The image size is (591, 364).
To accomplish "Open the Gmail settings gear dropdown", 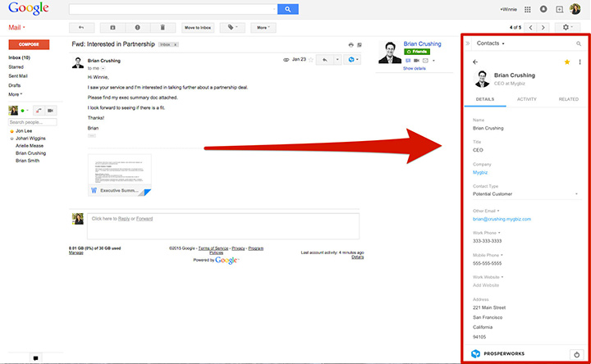I will (567, 27).
